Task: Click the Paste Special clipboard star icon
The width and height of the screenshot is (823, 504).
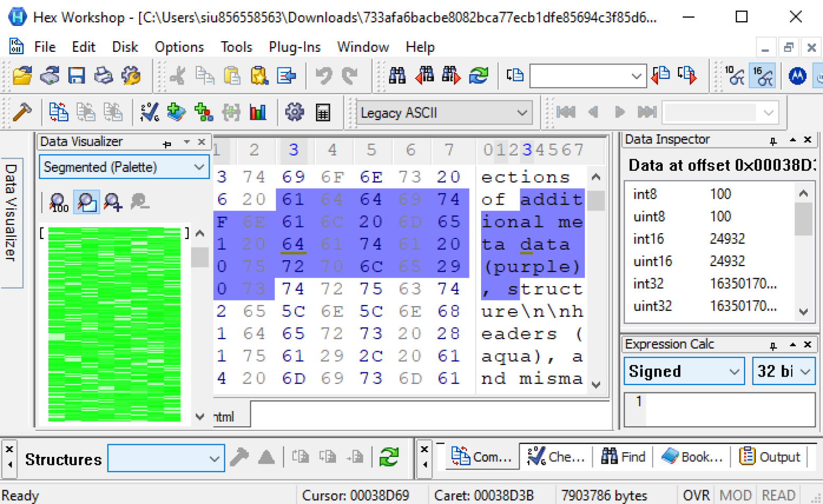Action: [x=259, y=76]
